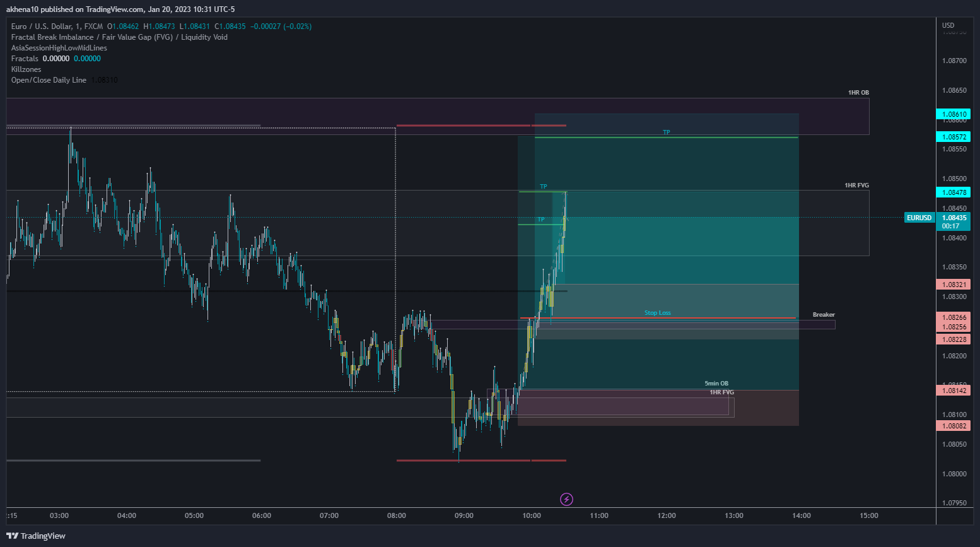Click the akhena10 published on TradingView.com header
Screen dimensions: 980x547
120,9
